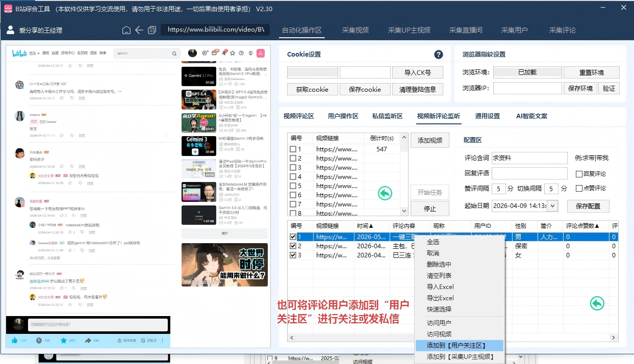Switch to the 私信监听区 tab
The height and width of the screenshot is (364, 634).
tap(387, 116)
